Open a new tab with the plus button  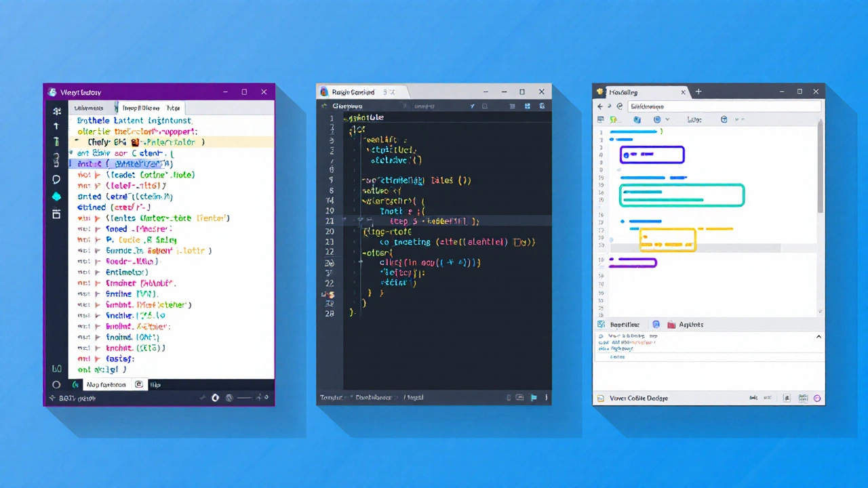click(x=698, y=91)
